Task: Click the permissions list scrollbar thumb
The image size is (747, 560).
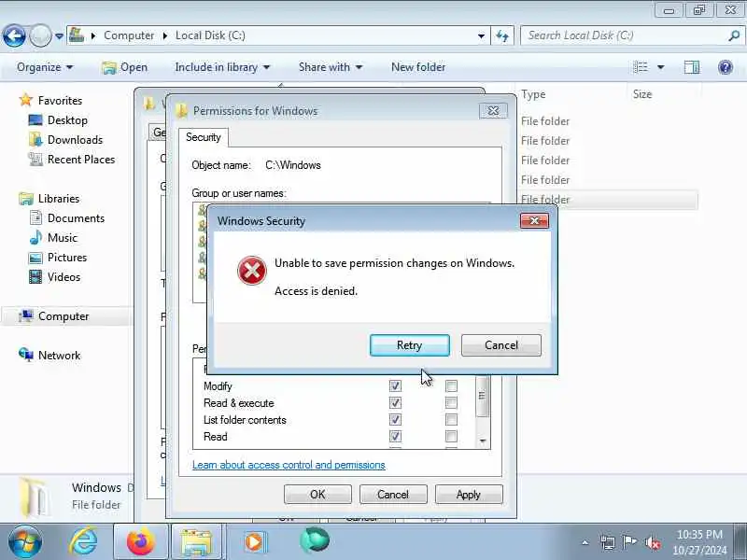Action: (x=482, y=396)
